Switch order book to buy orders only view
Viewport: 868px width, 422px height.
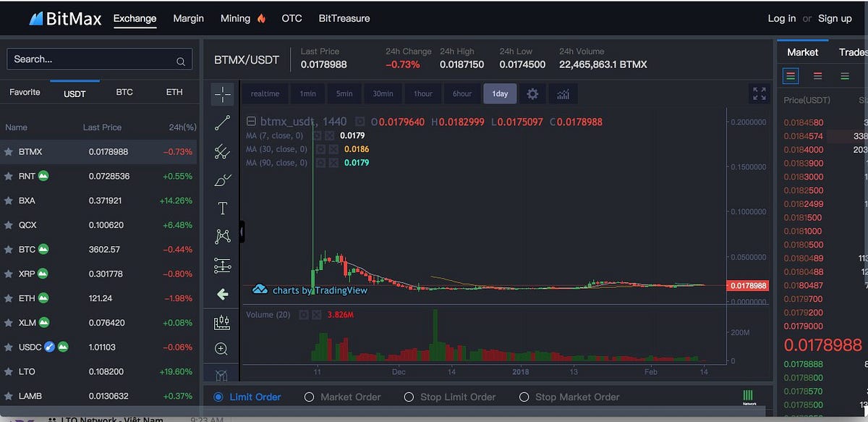pos(845,75)
